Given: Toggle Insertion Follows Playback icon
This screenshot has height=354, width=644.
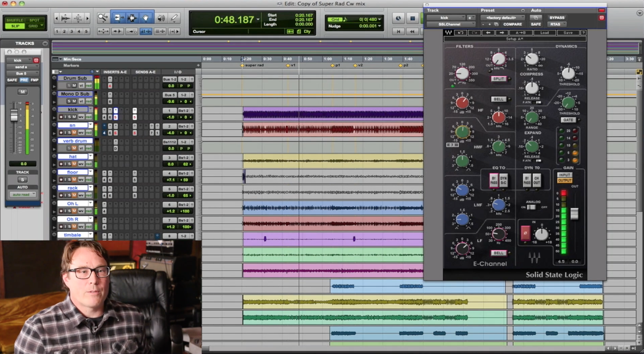Looking at the screenshot, I should coord(174,31).
